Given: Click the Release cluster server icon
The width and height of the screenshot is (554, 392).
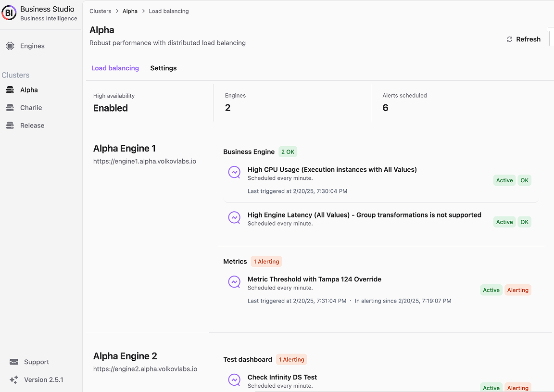Looking at the screenshot, I should pyautogui.click(x=10, y=126).
